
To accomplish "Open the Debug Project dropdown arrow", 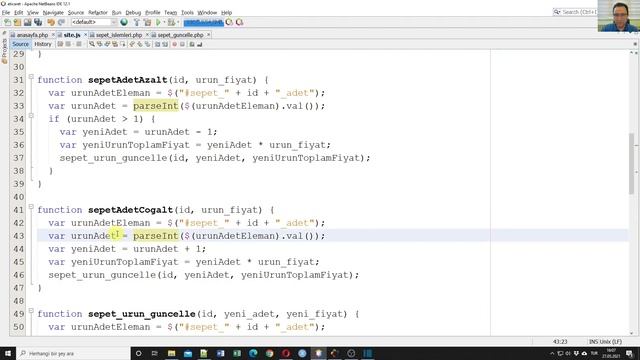I will pyautogui.click(x=178, y=22).
